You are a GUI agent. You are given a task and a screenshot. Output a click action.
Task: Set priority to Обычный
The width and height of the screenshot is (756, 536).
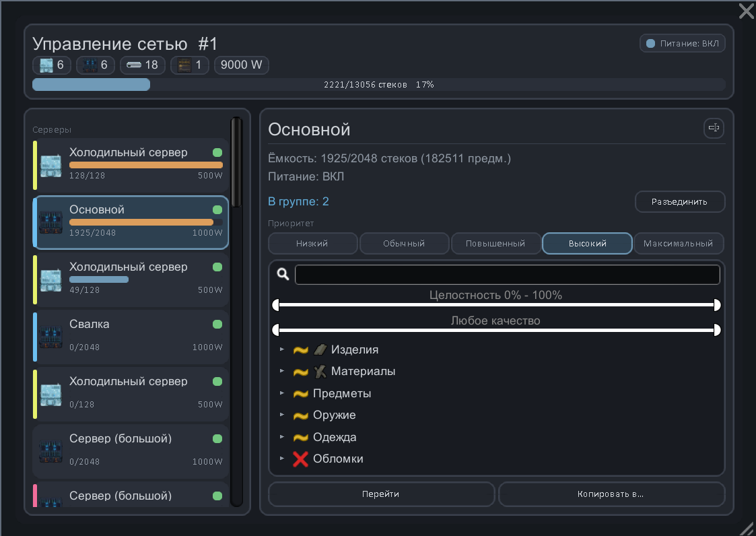(x=404, y=244)
